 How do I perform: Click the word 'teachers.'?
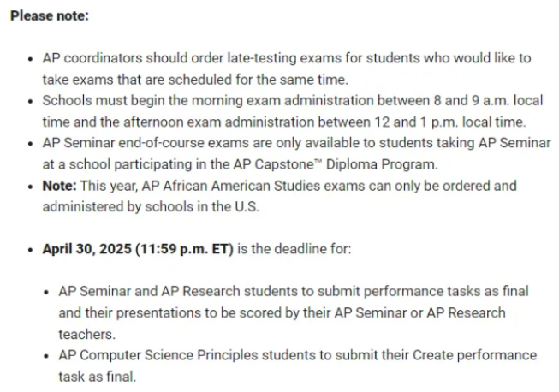click(x=87, y=335)
